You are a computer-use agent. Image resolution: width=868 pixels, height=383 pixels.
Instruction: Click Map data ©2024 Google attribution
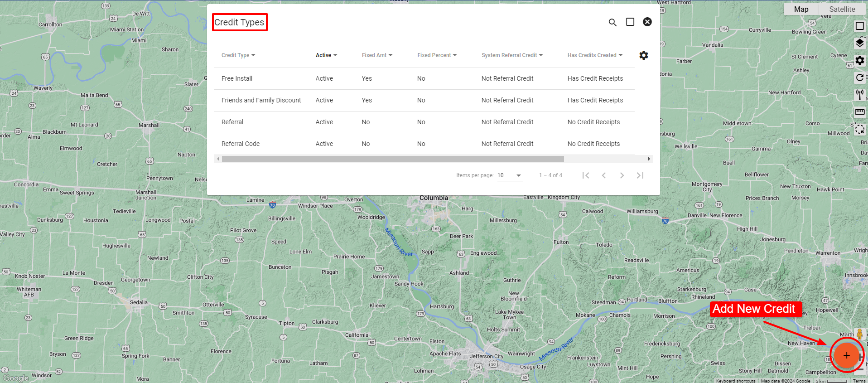(x=786, y=381)
